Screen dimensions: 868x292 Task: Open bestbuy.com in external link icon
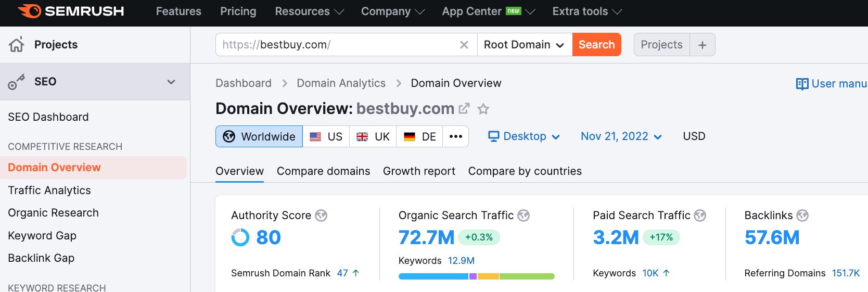point(464,109)
